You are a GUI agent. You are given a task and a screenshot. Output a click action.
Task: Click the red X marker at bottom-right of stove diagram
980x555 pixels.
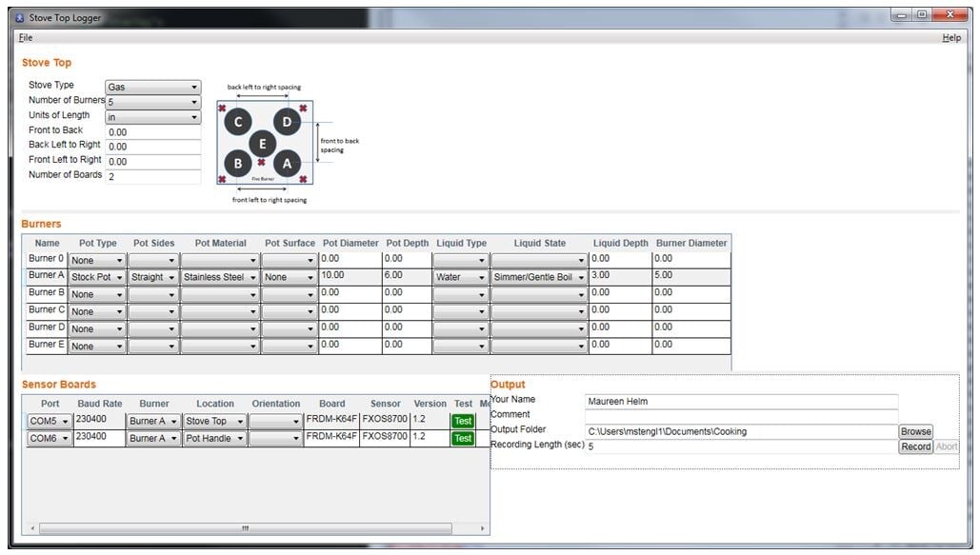click(303, 179)
